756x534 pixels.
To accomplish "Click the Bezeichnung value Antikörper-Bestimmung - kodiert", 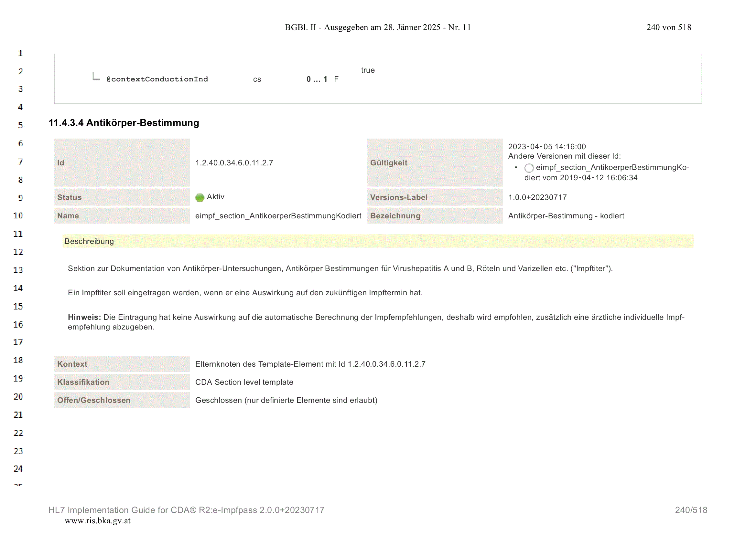I will 566,216.
